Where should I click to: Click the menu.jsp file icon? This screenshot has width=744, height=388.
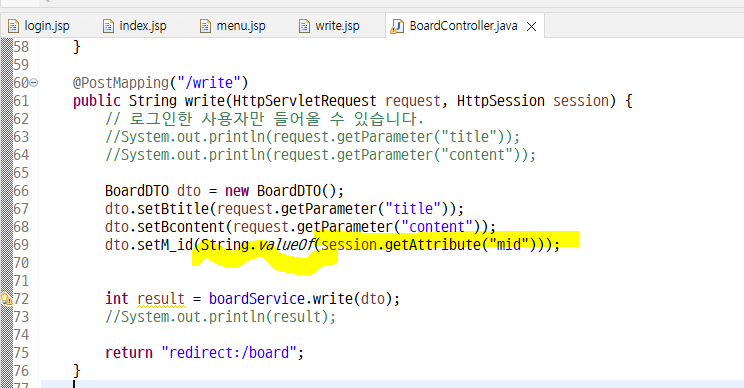(205, 26)
